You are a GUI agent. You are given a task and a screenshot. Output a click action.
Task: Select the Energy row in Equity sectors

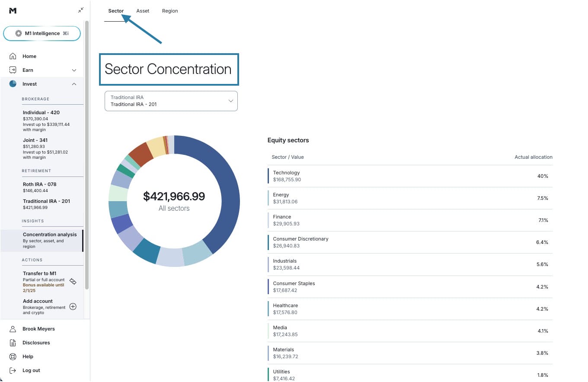(x=409, y=198)
